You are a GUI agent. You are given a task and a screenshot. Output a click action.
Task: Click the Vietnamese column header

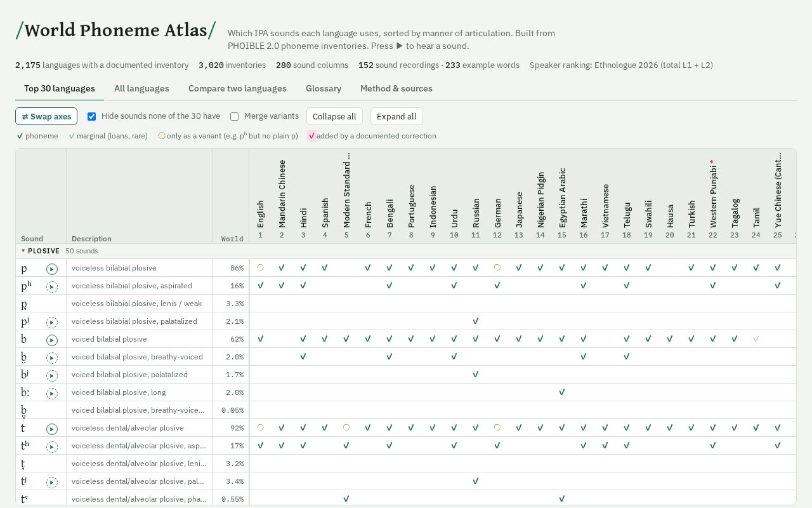pos(605,206)
